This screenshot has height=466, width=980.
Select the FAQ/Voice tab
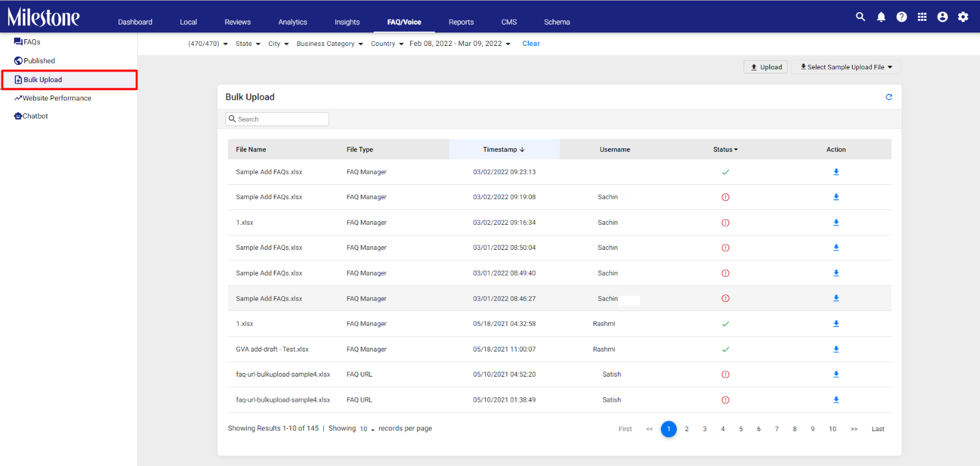tap(404, 22)
